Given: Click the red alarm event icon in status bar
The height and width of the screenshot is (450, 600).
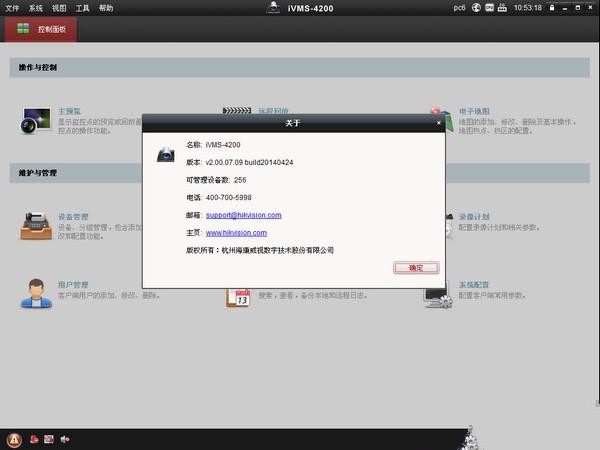Looking at the screenshot, I should pos(34,439).
